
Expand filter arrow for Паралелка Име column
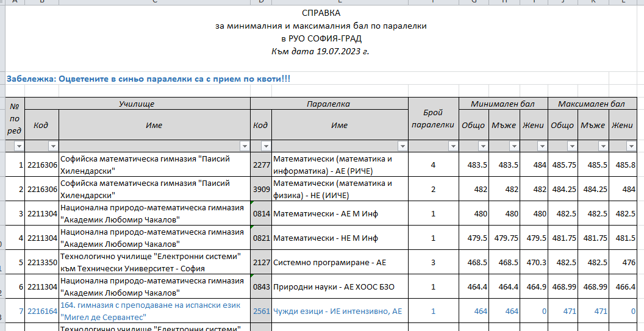pyautogui.click(x=402, y=146)
